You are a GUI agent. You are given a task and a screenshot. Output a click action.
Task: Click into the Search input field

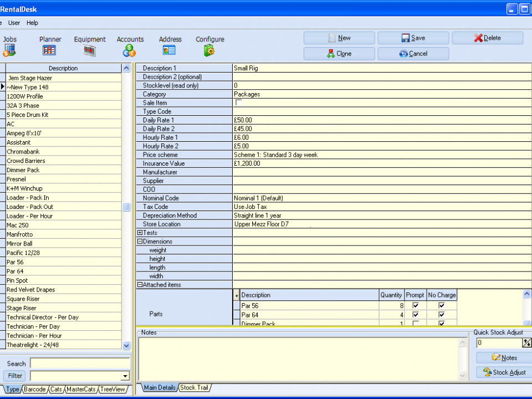pyautogui.click(x=80, y=364)
